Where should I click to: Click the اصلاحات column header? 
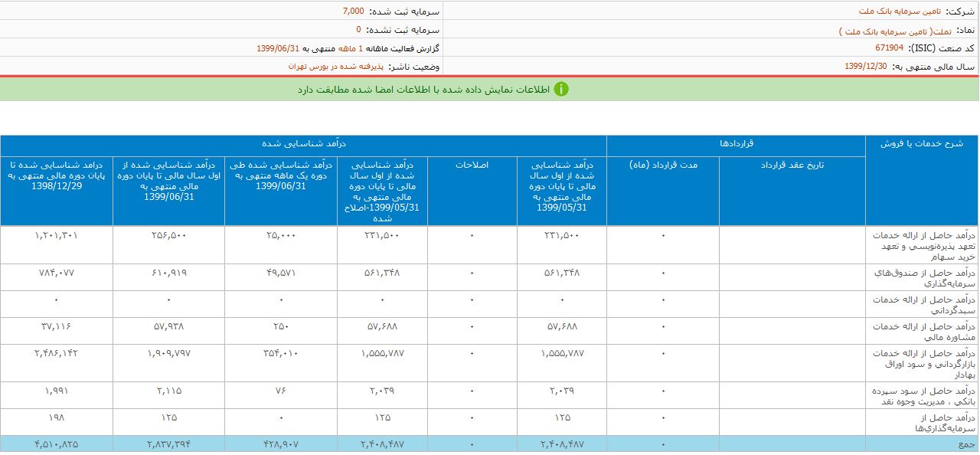pyautogui.click(x=472, y=165)
